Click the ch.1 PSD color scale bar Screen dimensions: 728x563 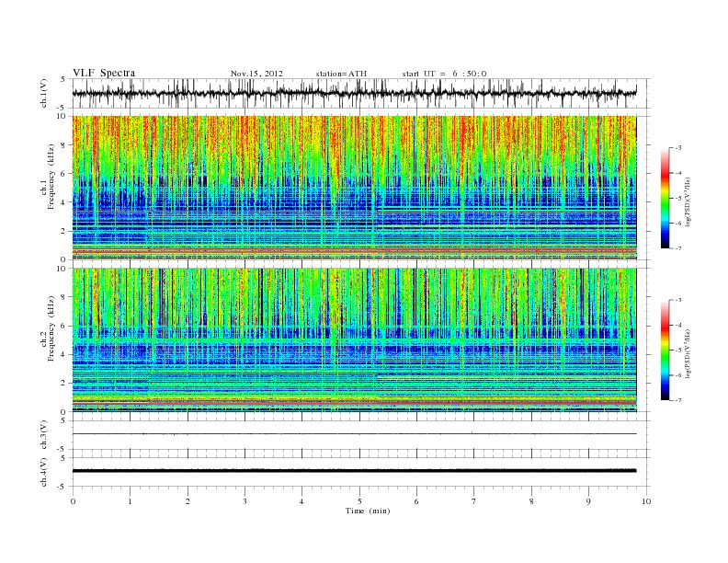point(665,198)
